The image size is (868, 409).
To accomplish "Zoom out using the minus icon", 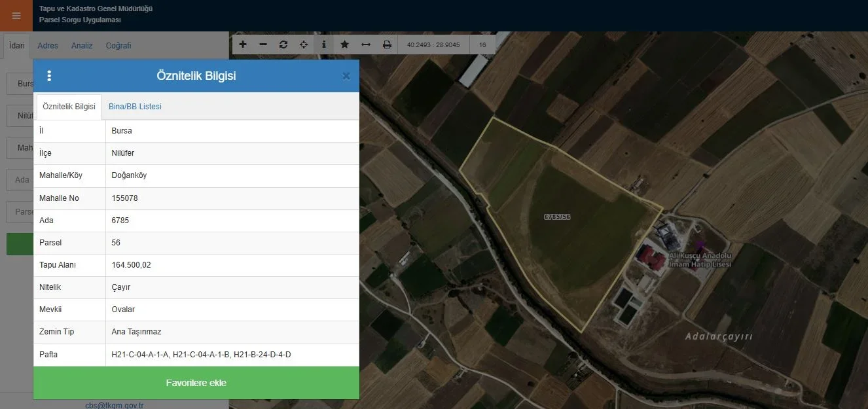I will coord(263,44).
